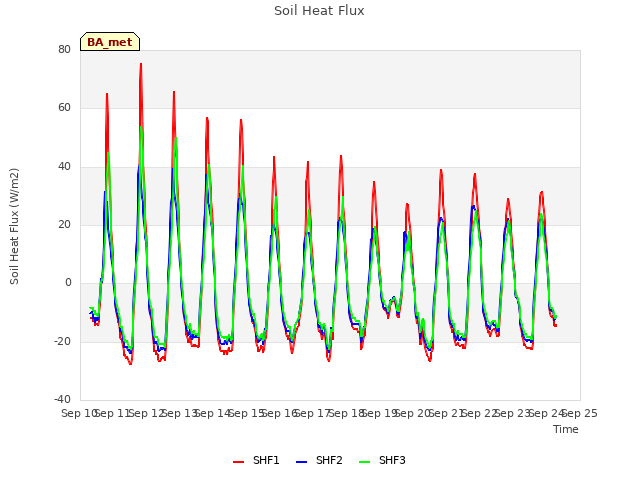Image resolution: width=640 pixels, height=480 pixels.
Task: Click the green SHF3 legend swatch
Action: (364, 462)
